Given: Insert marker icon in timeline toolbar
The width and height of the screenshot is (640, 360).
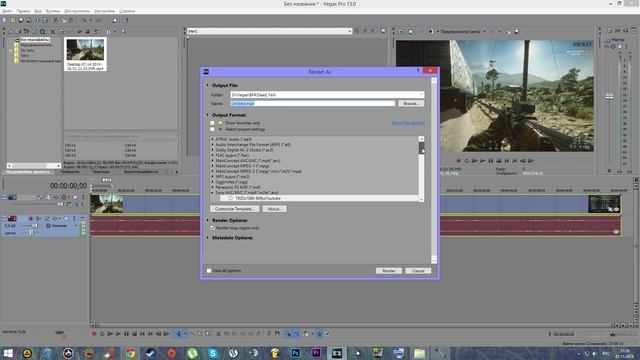Looking at the screenshot, I should [x=269, y=334].
